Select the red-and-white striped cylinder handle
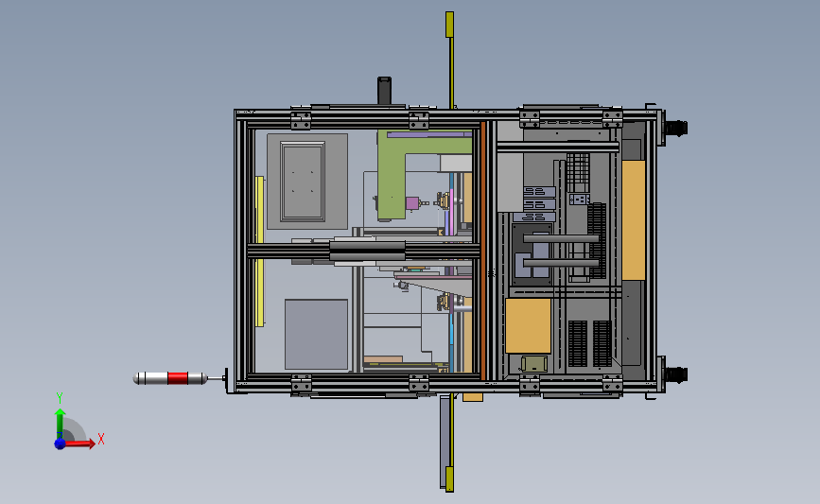Viewport: 820px width, 504px height. 170,378
